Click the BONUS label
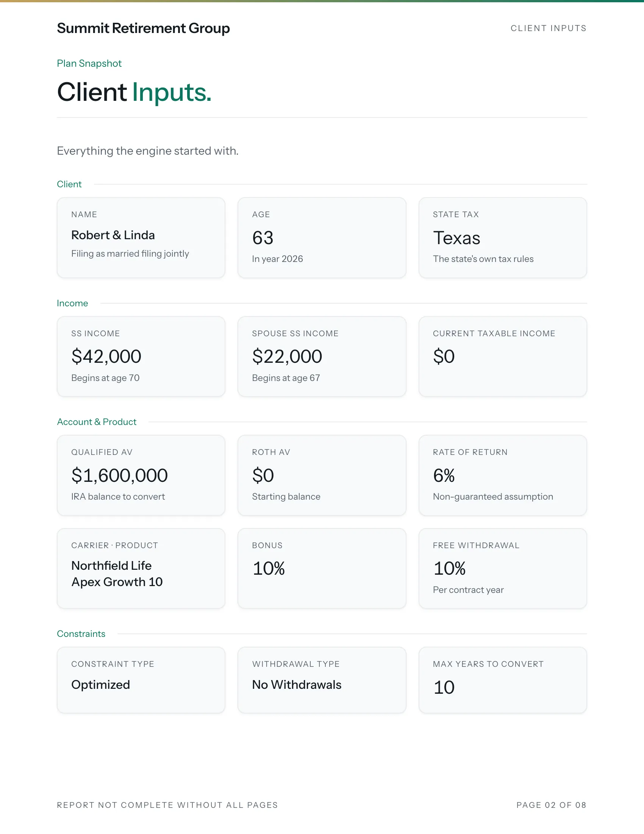This screenshot has width=644, height=834. pyautogui.click(x=267, y=545)
